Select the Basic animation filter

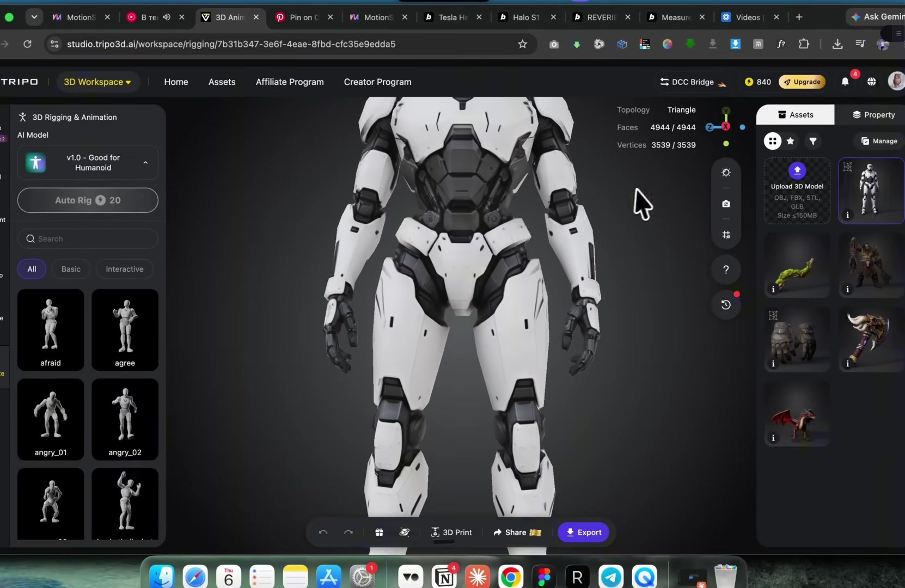71,269
